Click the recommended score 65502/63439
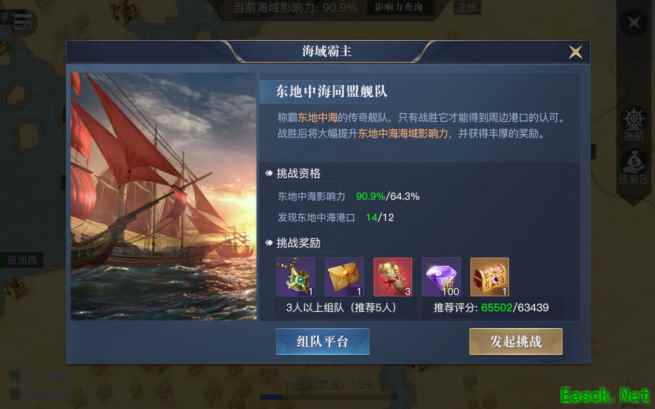Screen dimensions: 655x409 515,308
